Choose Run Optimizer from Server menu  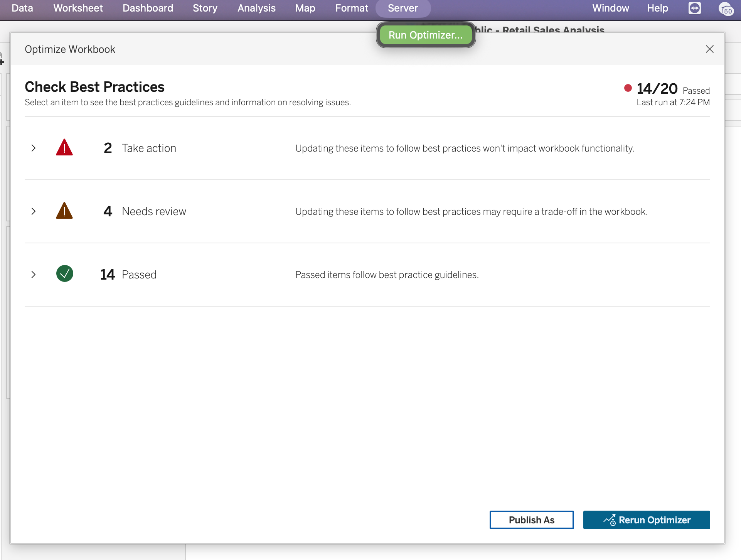425,35
